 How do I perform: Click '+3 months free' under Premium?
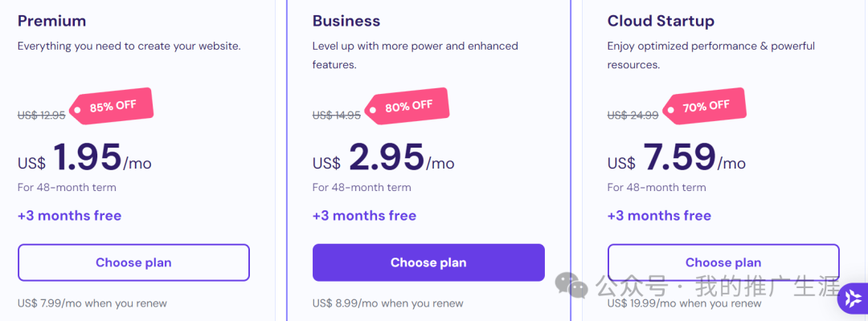coord(69,216)
